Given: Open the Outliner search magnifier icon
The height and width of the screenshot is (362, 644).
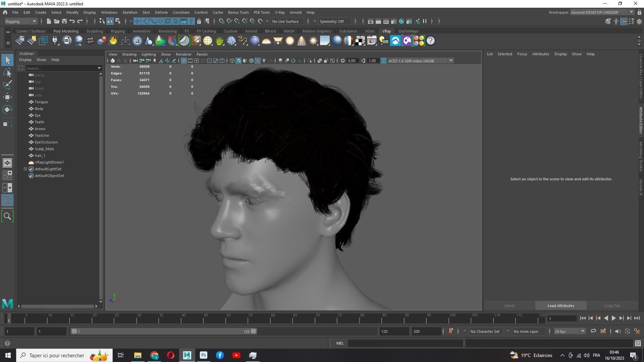Looking at the screenshot, I should [x=7, y=217].
